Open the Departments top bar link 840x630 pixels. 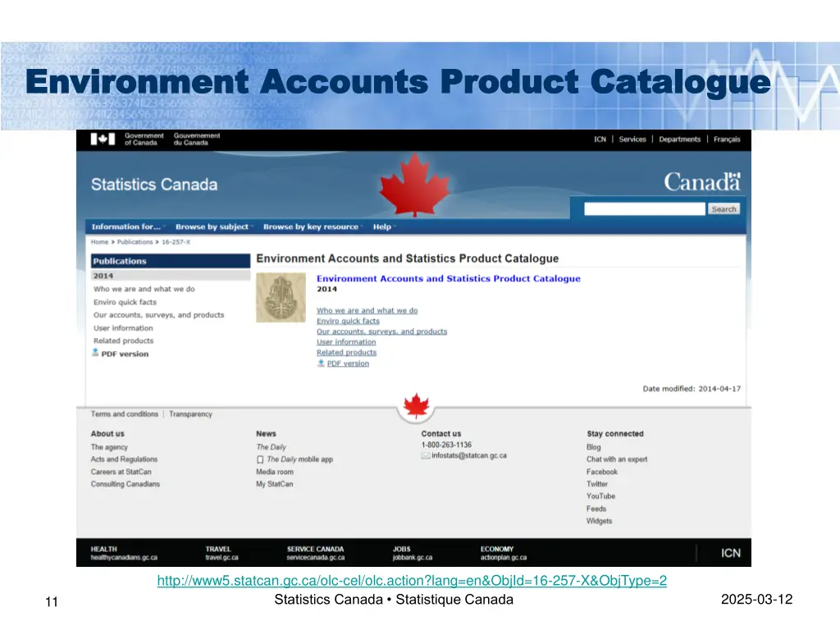click(x=679, y=139)
